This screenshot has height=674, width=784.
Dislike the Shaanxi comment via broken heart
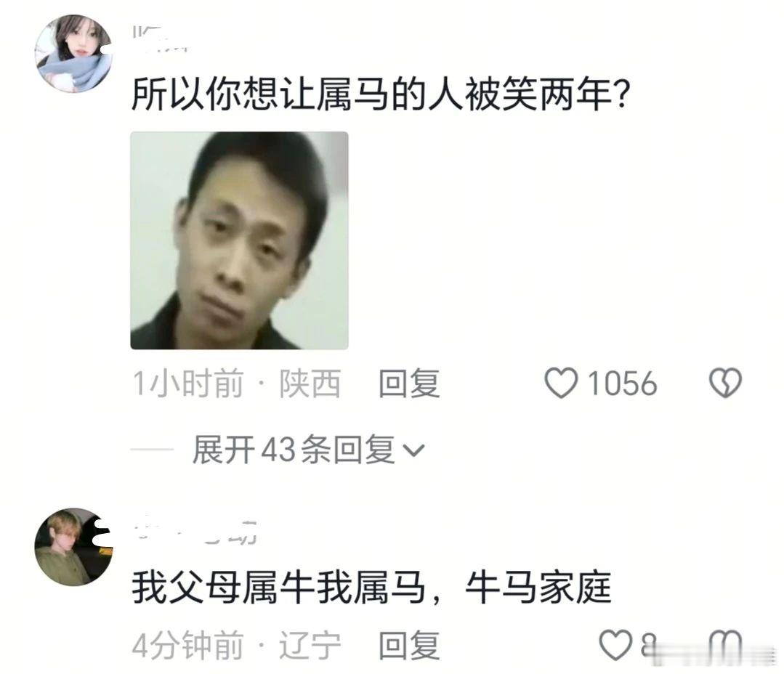coord(725,383)
